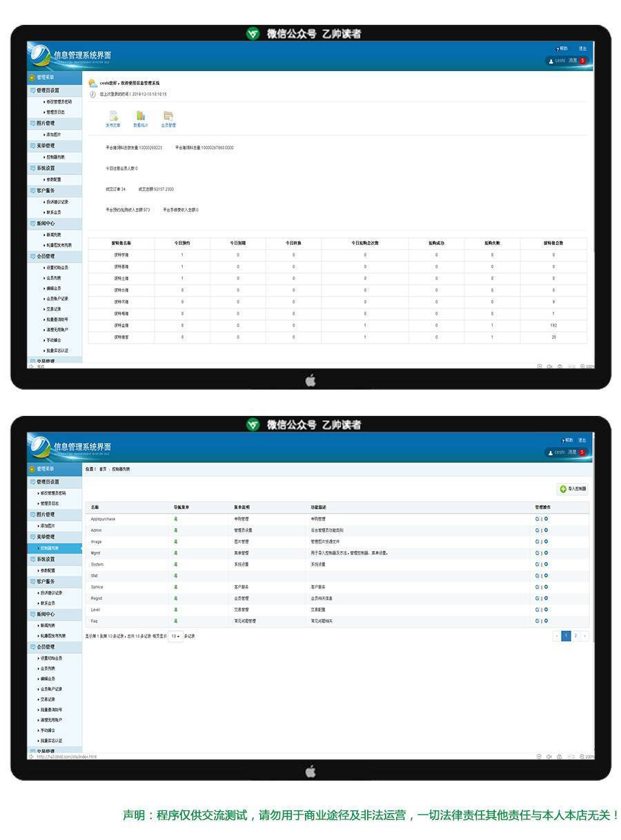Screen dimensions: 621x840
Task: Open 会员管理 folder icon on dashboard page
Action: point(168,116)
